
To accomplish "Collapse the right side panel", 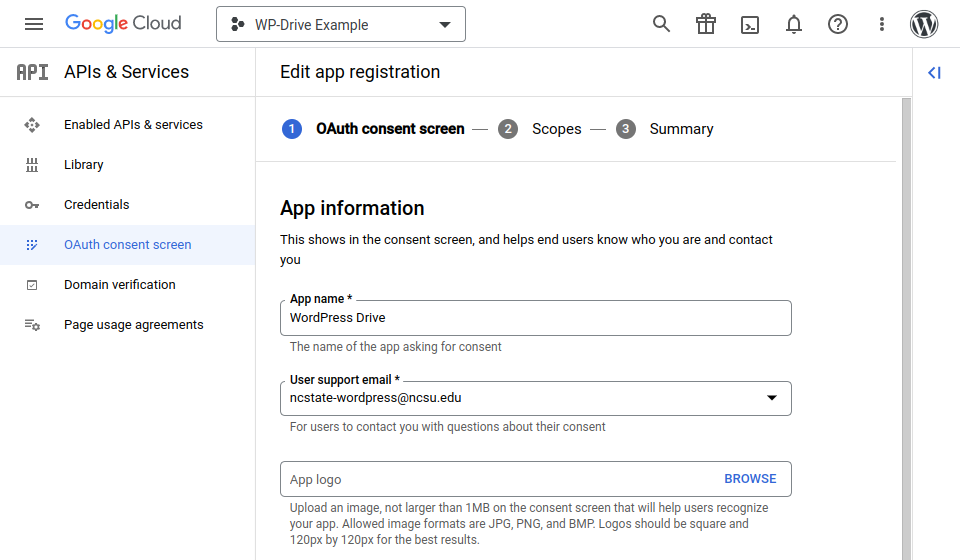I will [x=934, y=72].
